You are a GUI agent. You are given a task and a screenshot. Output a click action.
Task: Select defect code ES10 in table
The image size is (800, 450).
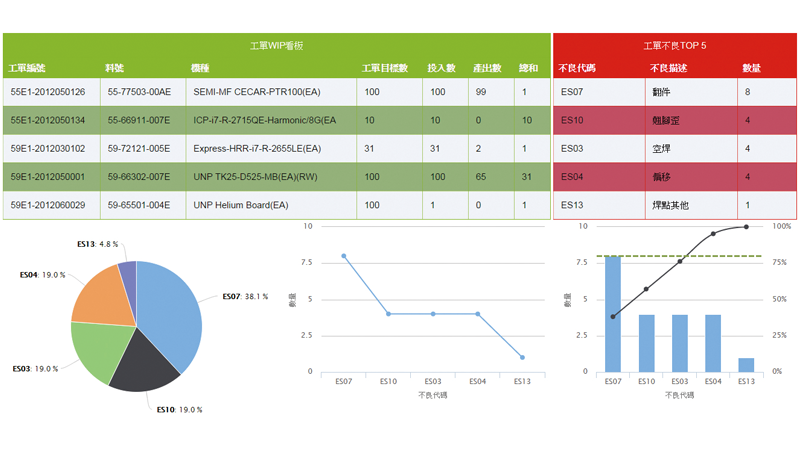pyautogui.click(x=599, y=120)
